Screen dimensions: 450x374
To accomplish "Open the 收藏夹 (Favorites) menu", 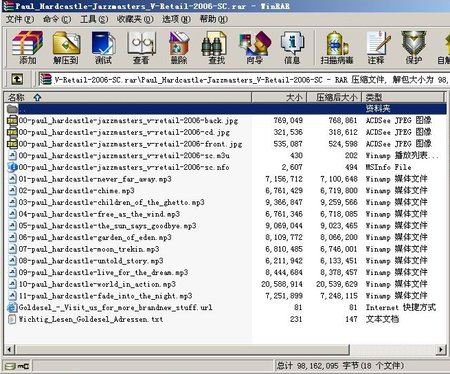I will point(135,19).
